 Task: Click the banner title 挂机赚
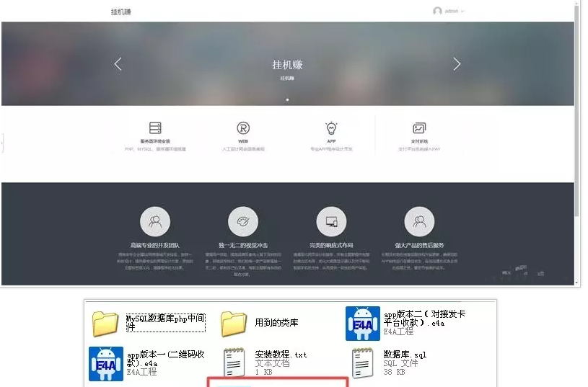click(x=287, y=65)
